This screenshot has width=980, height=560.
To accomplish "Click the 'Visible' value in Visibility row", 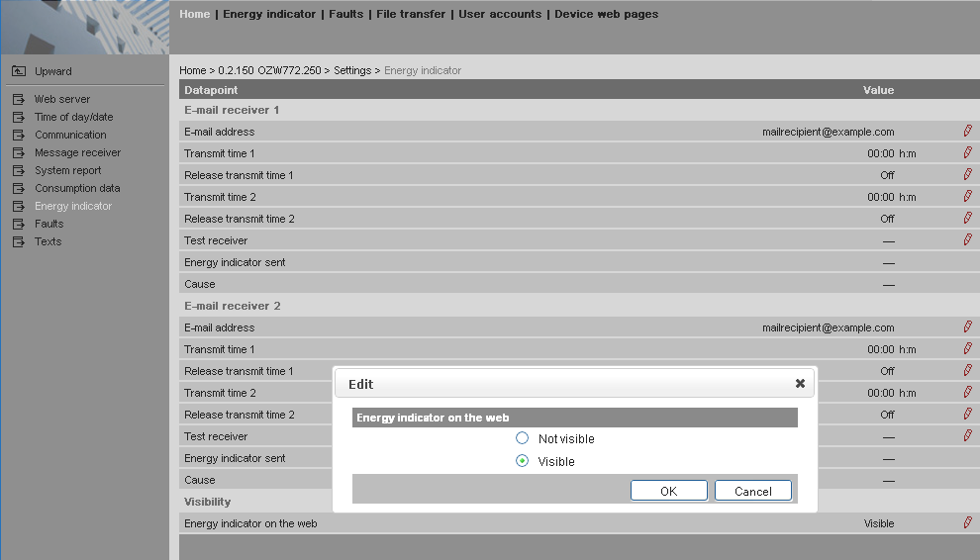I will [x=879, y=523].
